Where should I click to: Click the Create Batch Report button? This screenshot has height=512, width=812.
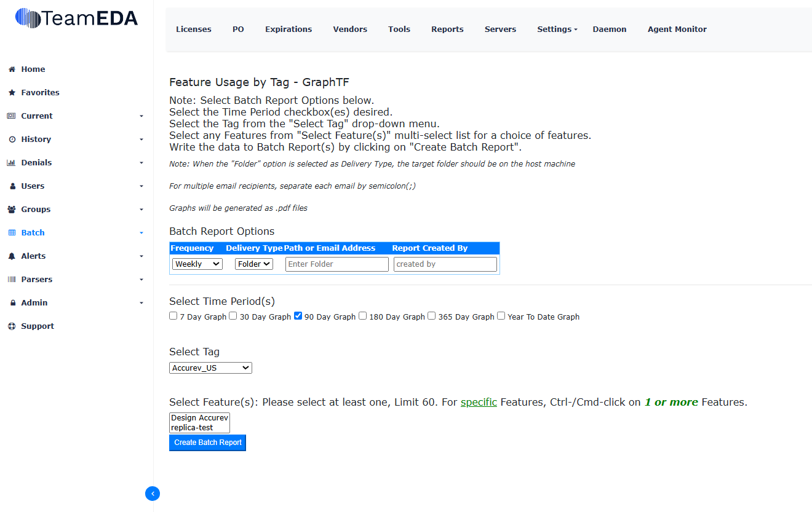coord(208,443)
